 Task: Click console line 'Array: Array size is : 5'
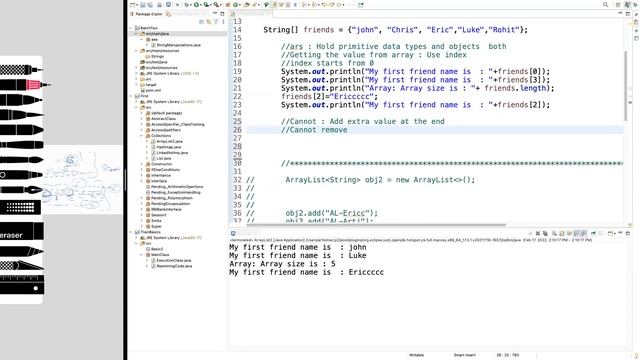point(282,264)
